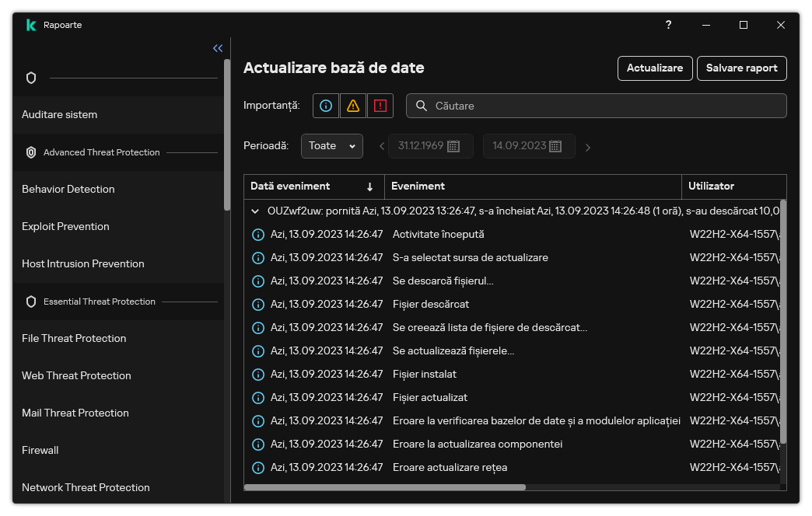Collapse the sidebar with double chevron icon
Image resolution: width=812 pixels, height=516 pixels.
(x=218, y=48)
